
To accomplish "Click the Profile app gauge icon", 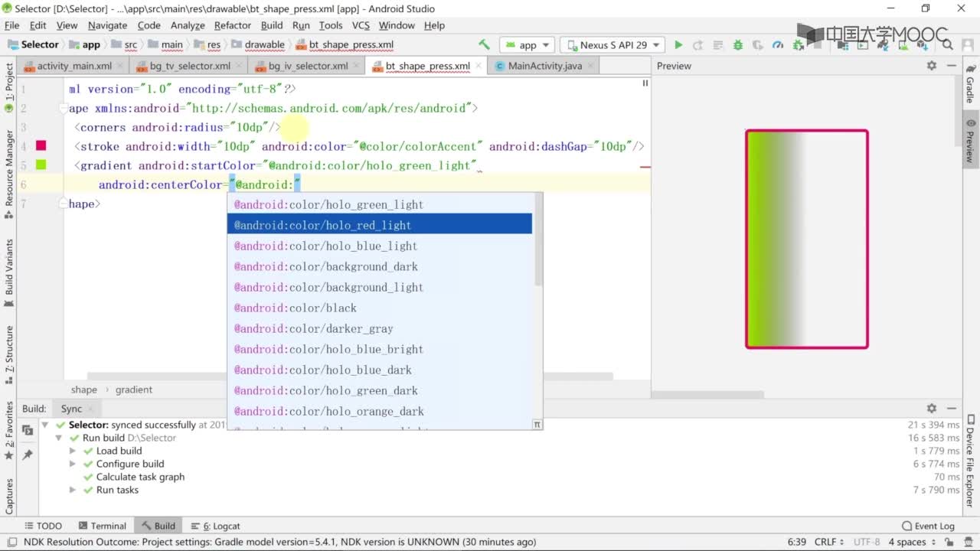I will (x=778, y=45).
